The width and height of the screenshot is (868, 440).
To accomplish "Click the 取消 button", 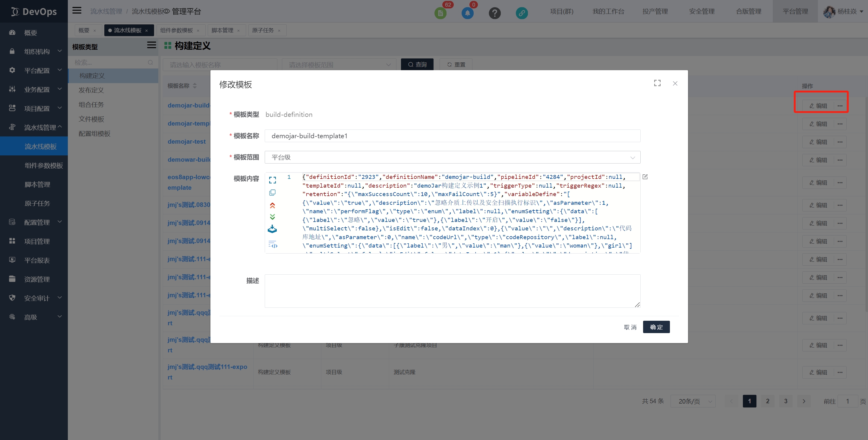I will point(630,327).
